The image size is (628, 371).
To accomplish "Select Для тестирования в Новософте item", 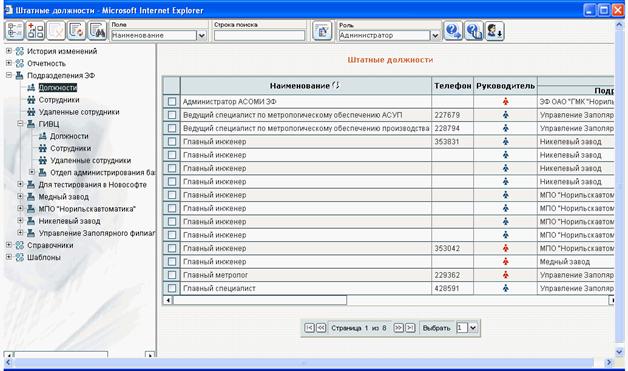I will [x=93, y=185].
